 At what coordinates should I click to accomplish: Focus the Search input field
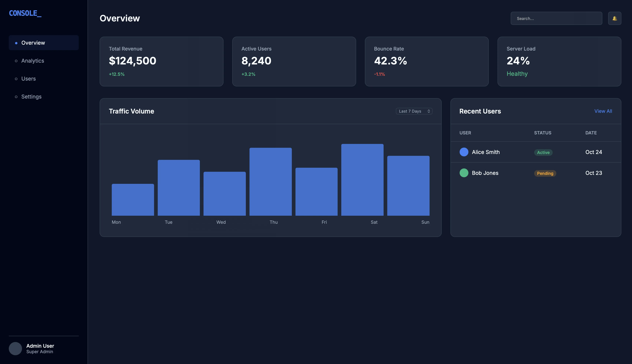pyautogui.click(x=556, y=18)
